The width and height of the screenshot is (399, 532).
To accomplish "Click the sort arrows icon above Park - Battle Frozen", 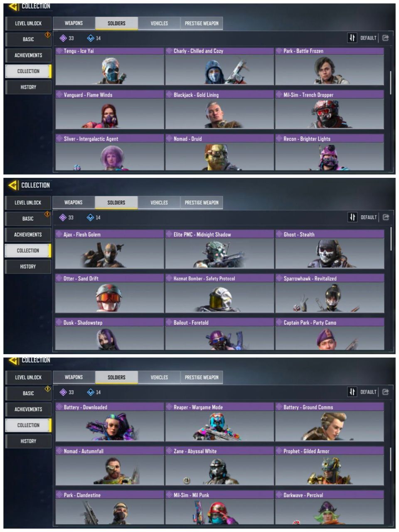I will click(x=352, y=38).
